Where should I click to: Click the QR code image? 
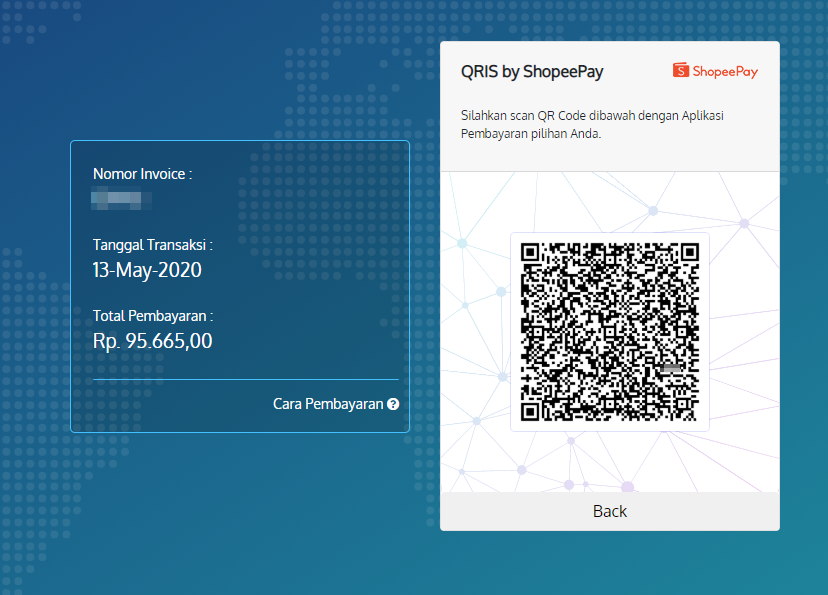tap(609, 332)
